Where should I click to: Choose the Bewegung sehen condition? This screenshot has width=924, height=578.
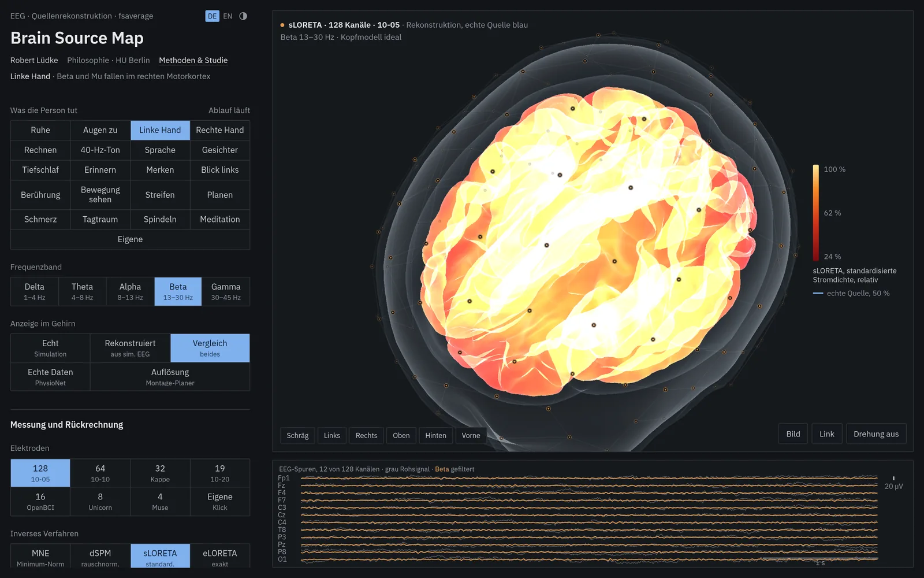100,195
